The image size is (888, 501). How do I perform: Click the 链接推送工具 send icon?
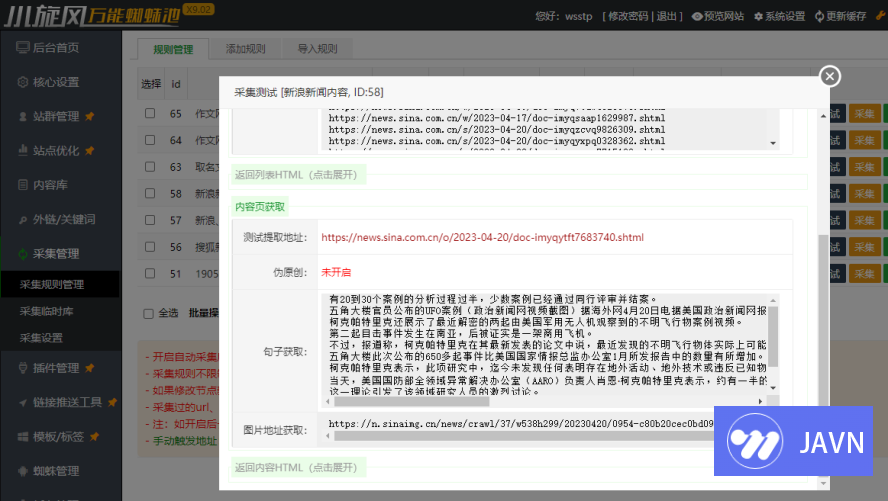pos(23,402)
